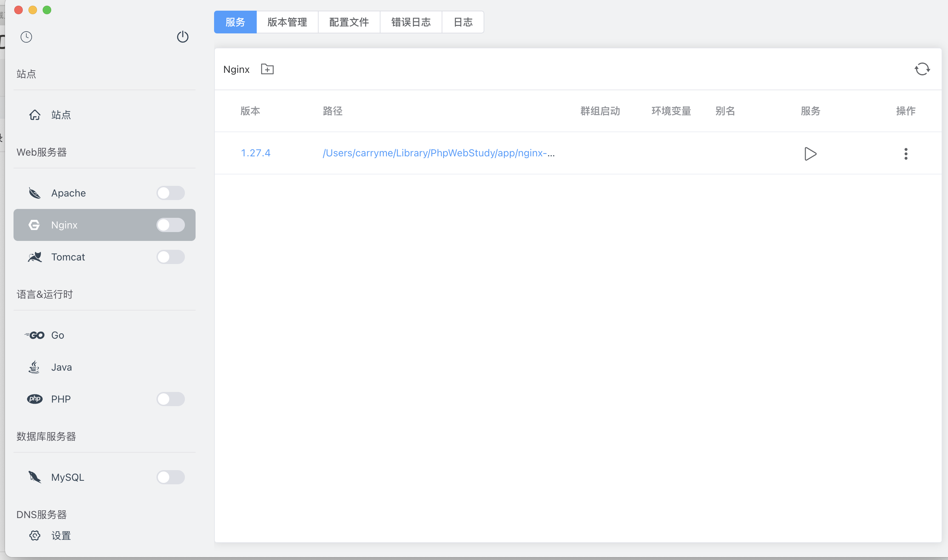
Task: Click the 语言&运行时 section heading
Action: coord(44,294)
